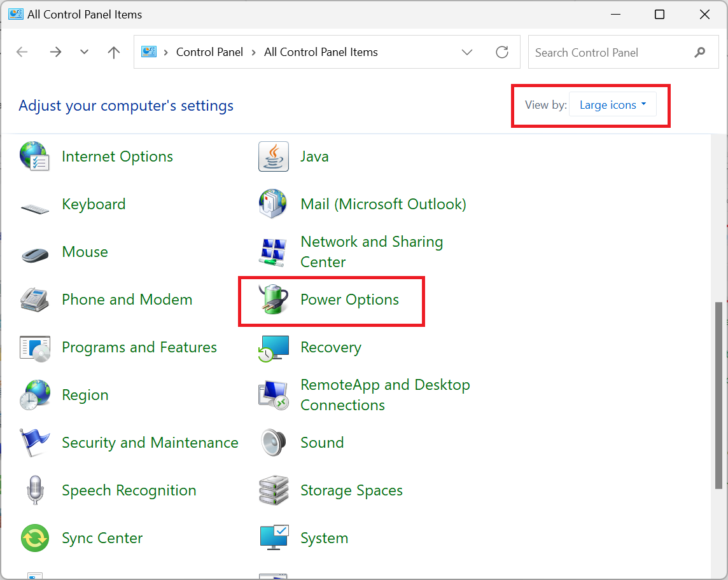Click the Sound speaker icon
This screenshot has width=728, height=580.
(274, 443)
